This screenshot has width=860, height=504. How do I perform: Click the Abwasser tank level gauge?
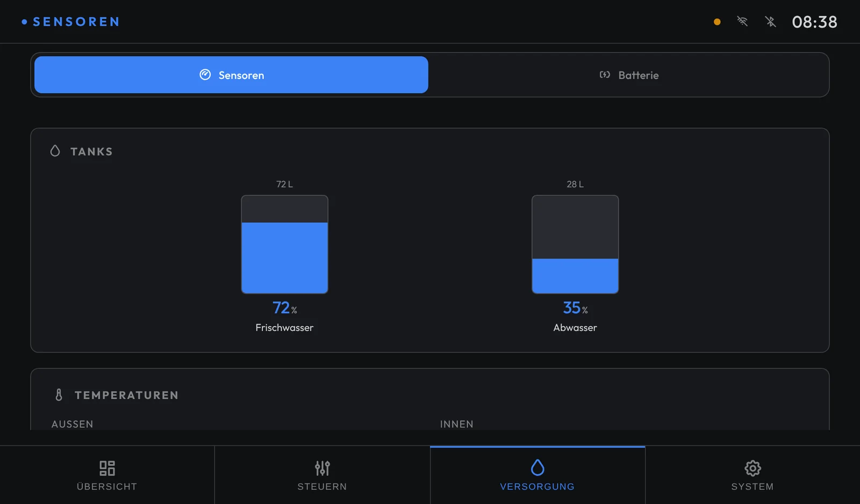(x=575, y=244)
